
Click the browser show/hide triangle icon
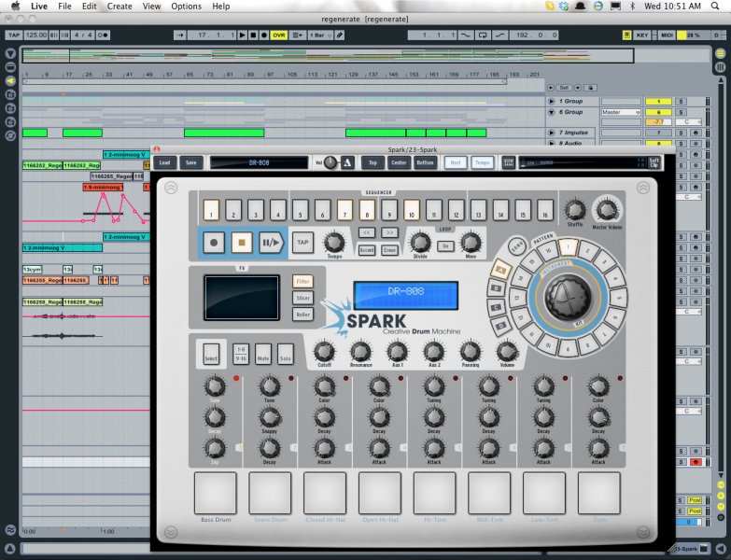click(10, 54)
